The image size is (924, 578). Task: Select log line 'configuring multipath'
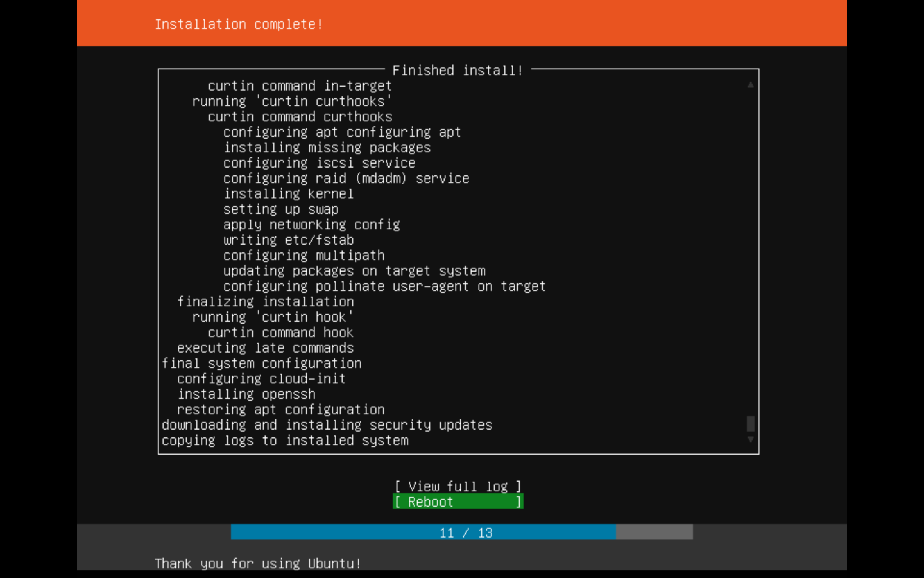coord(304,255)
